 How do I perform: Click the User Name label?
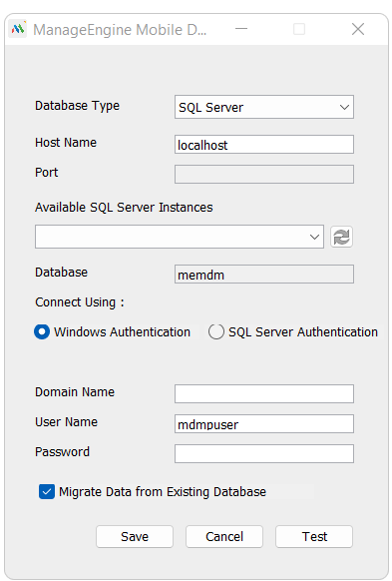(66, 422)
